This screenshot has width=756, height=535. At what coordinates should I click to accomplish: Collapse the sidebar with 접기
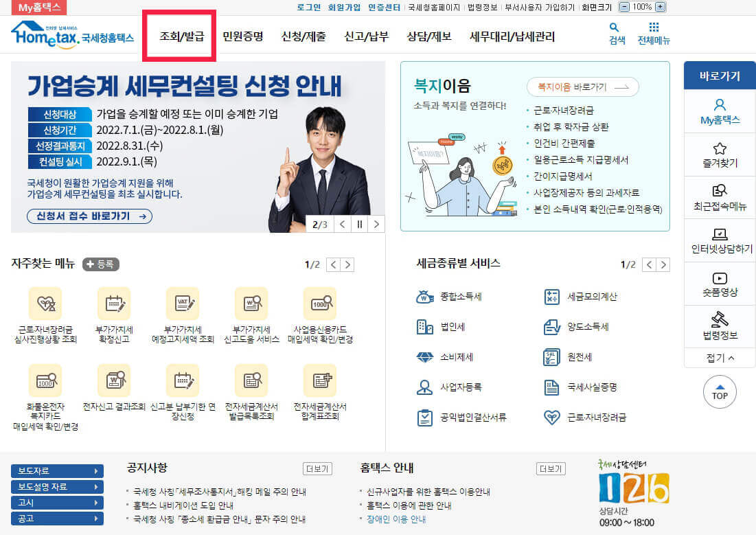719,358
